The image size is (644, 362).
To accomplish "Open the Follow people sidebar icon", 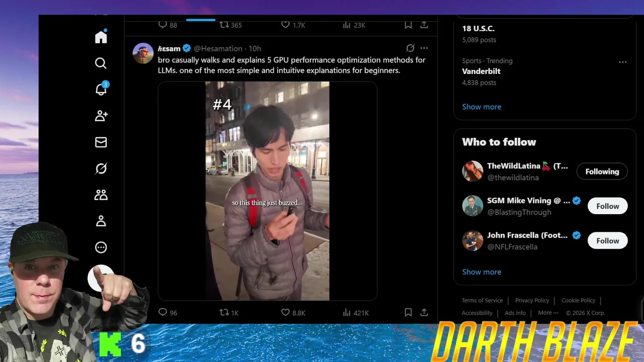I will click(x=101, y=116).
